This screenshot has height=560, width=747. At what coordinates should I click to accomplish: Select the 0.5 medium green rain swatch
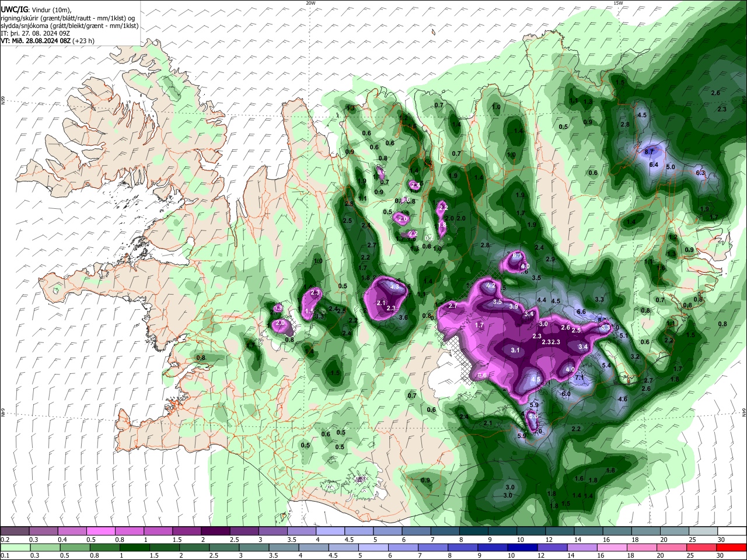coord(75,547)
